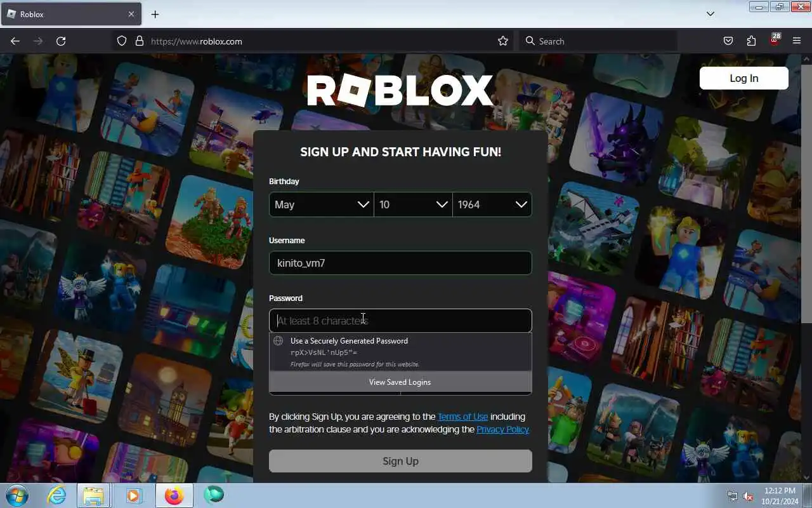812x508 pixels.
Task: Open the media player taskbar icon
Action: pyautogui.click(x=134, y=495)
